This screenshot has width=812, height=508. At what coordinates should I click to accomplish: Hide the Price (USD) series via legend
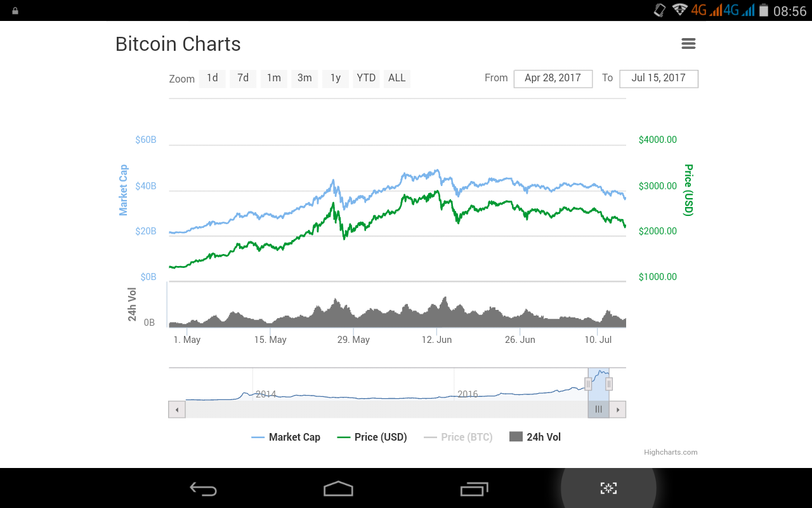(372, 437)
